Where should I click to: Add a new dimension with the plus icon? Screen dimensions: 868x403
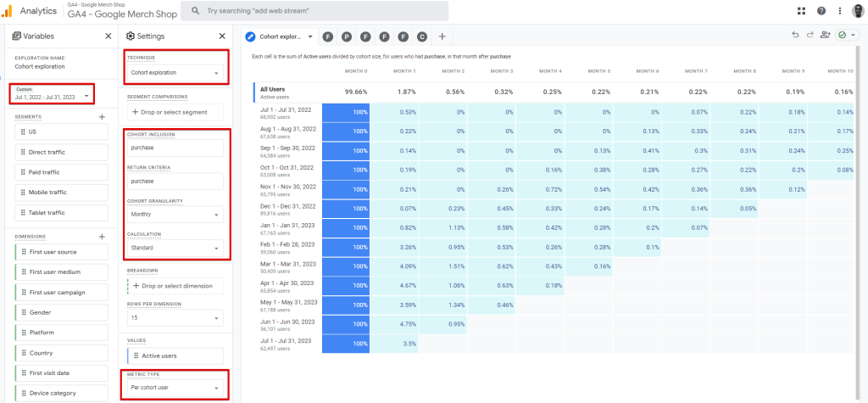pos(102,237)
